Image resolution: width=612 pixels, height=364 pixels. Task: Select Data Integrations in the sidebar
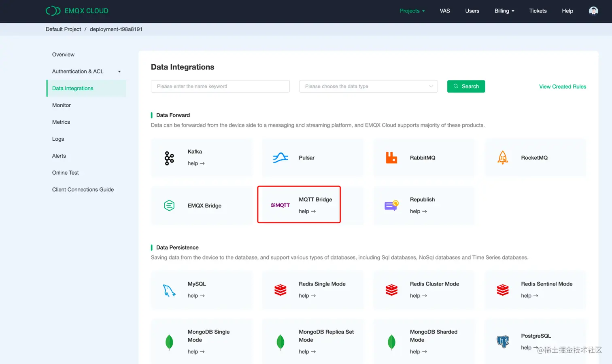87,88
